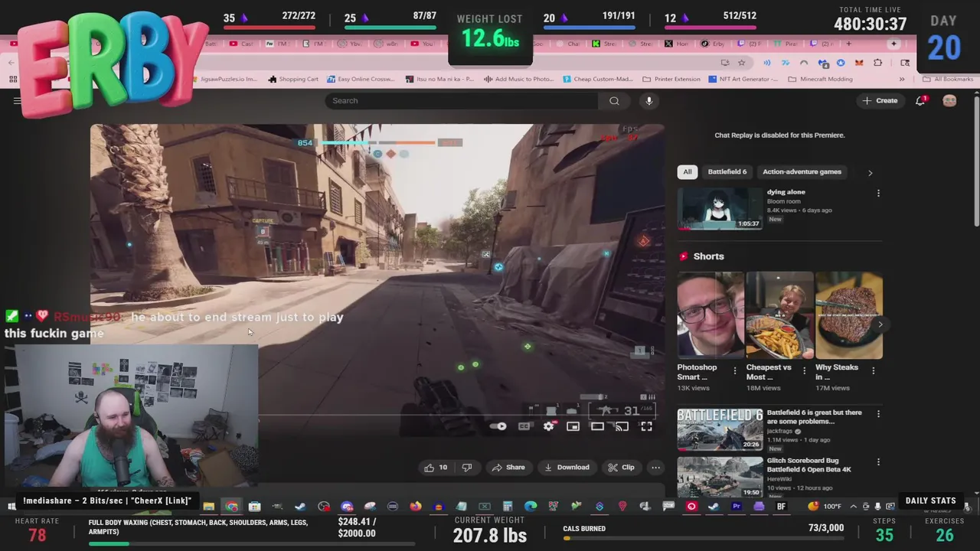This screenshot has height=551, width=980.
Task: Search by voice with microphone
Action: pos(648,100)
